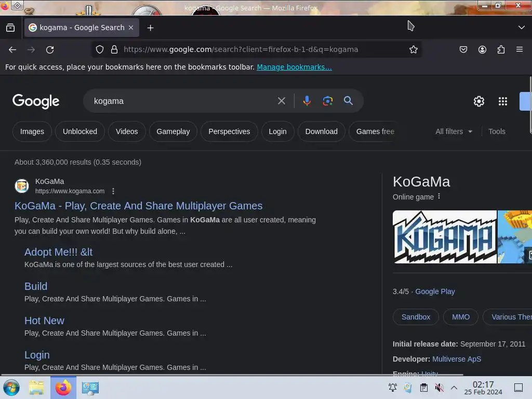Select the Videos filter chip
The height and width of the screenshot is (399, 532).
(x=127, y=131)
